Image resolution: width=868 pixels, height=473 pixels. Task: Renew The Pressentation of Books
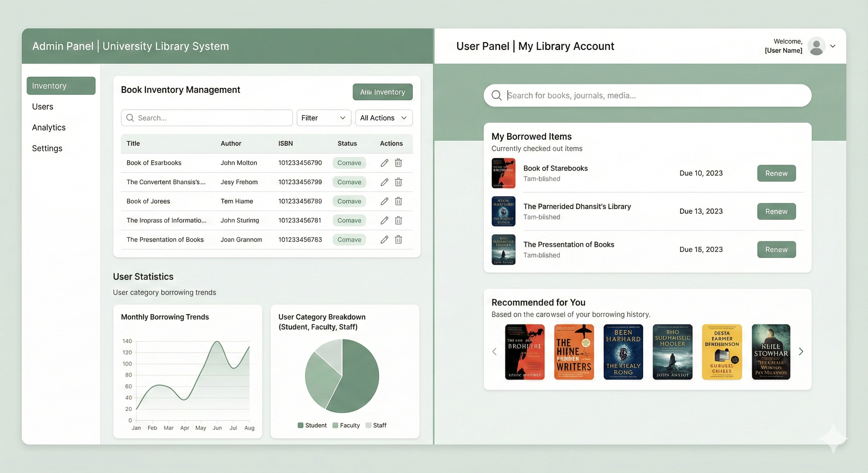pyautogui.click(x=776, y=249)
